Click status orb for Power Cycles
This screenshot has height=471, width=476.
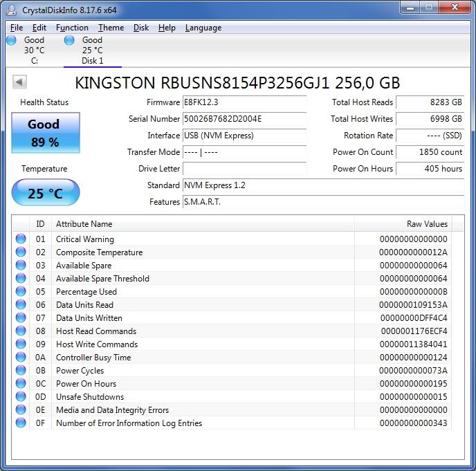point(21,370)
